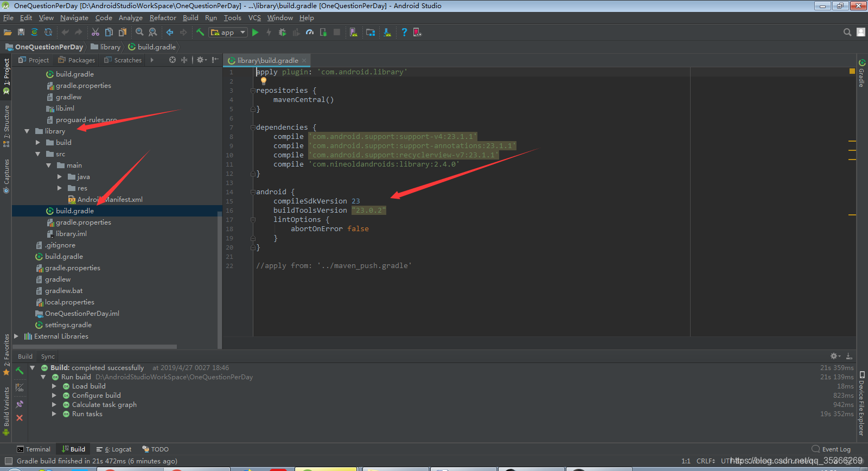Expand the build folder under library
This screenshot has width=868, height=471.
click(x=37, y=143)
